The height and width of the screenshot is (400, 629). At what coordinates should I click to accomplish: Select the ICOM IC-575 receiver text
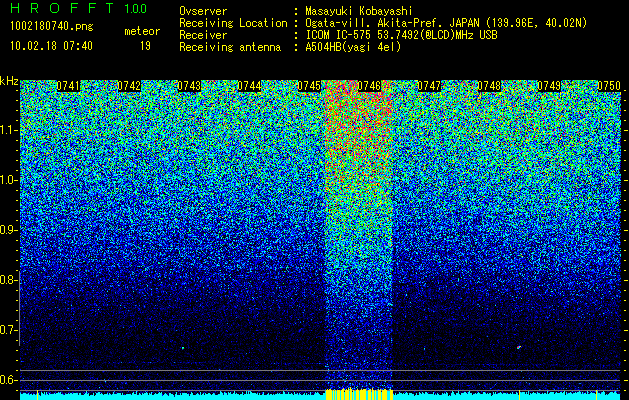pos(401,35)
